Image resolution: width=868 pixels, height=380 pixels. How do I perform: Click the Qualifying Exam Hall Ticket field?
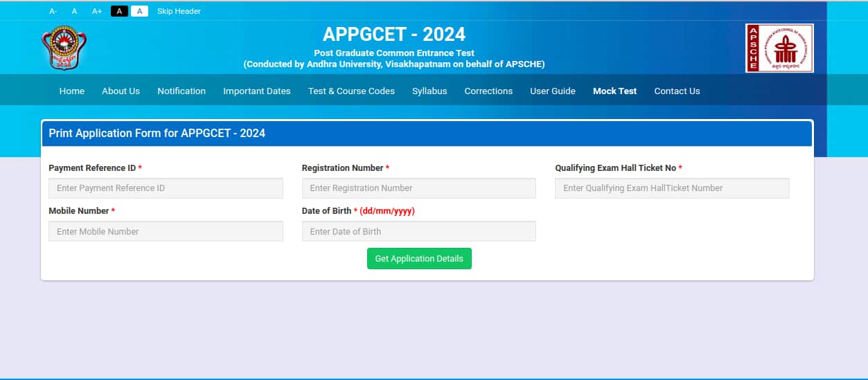pyautogui.click(x=672, y=188)
